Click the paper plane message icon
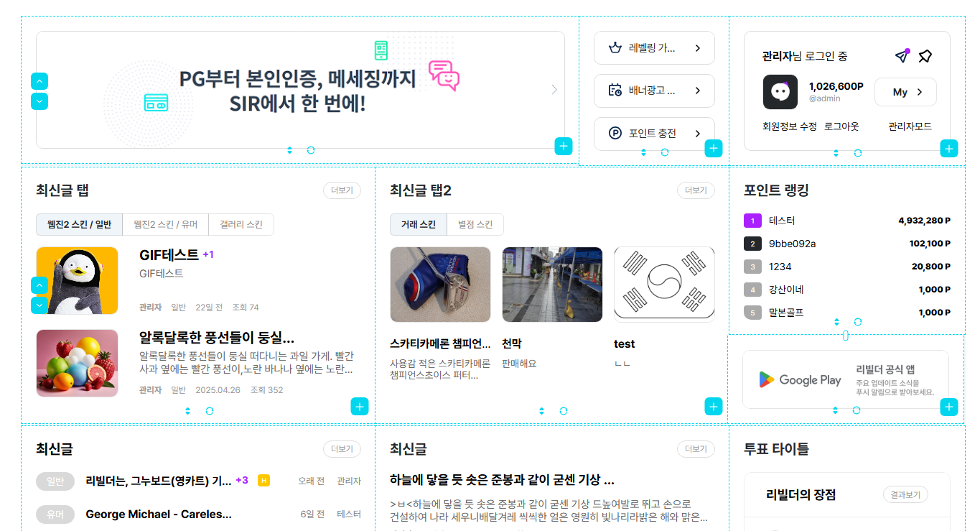This screenshot has width=980, height=531. tap(902, 56)
